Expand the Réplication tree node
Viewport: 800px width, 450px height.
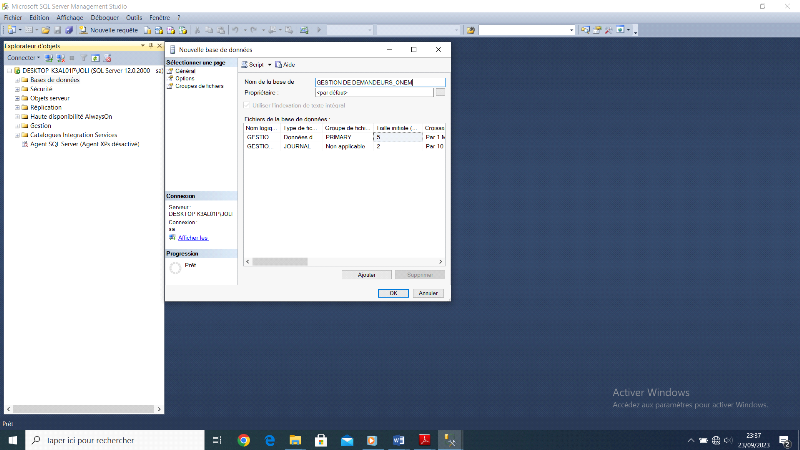pyautogui.click(x=17, y=108)
